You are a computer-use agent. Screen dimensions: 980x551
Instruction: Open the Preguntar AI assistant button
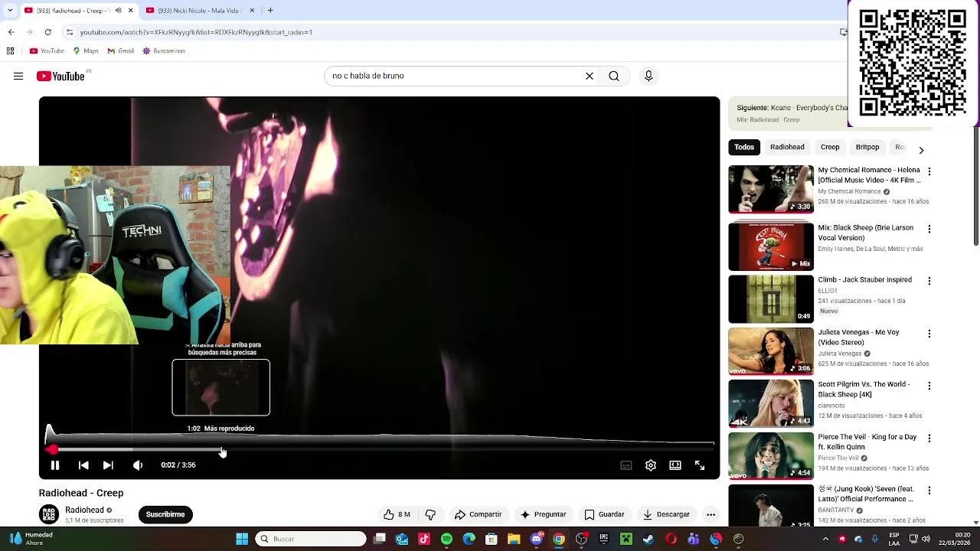click(543, 514)
